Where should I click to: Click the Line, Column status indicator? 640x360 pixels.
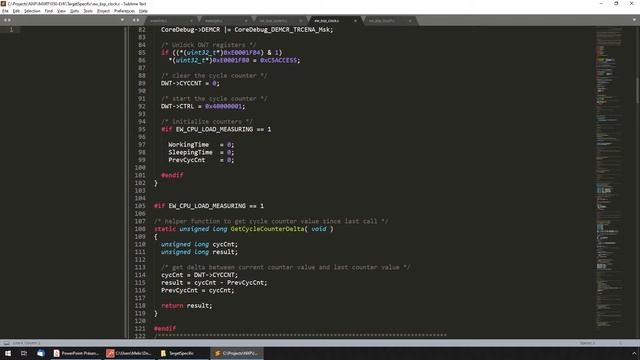click(x=27, y=343)
